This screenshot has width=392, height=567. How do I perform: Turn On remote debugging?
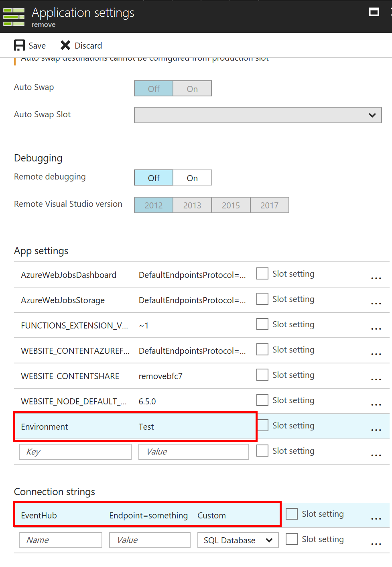(x=192, y=177)
